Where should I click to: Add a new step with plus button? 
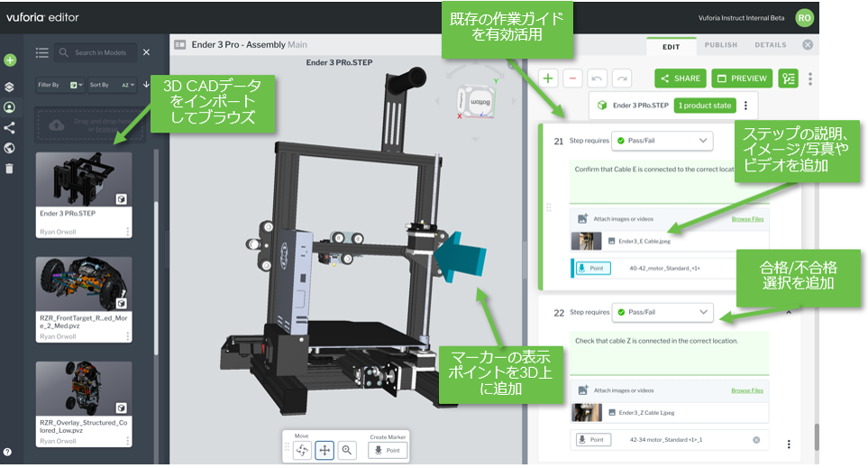click(x=548, y=78)
